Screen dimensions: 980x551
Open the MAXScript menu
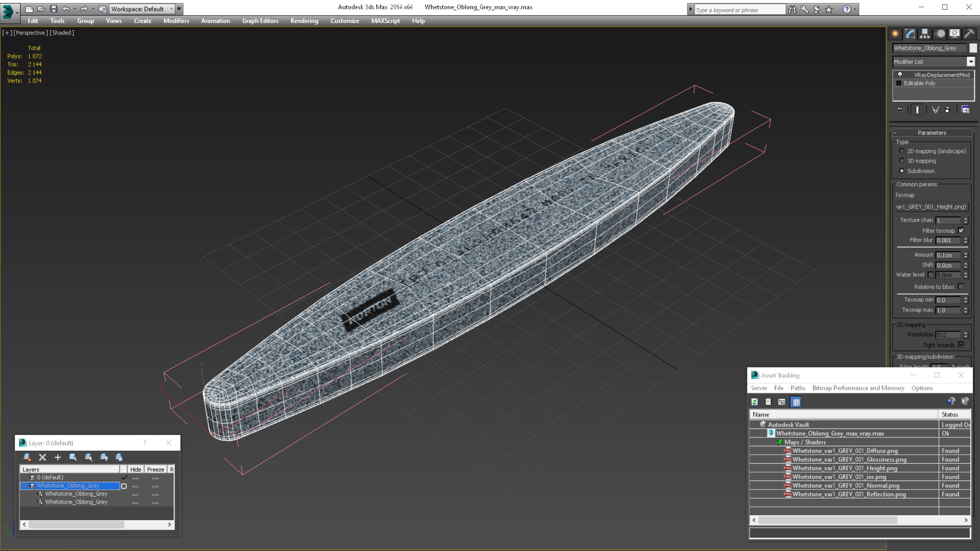(x=386, y=21)
